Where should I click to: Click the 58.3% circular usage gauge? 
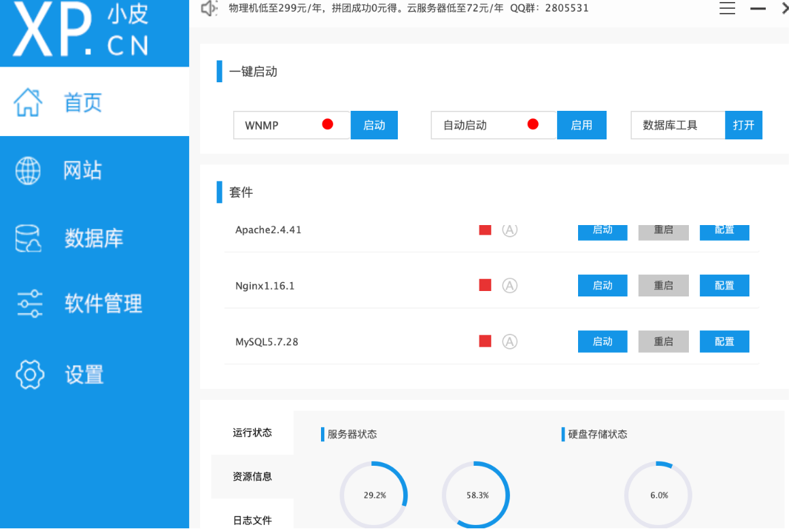click(476, 495)
